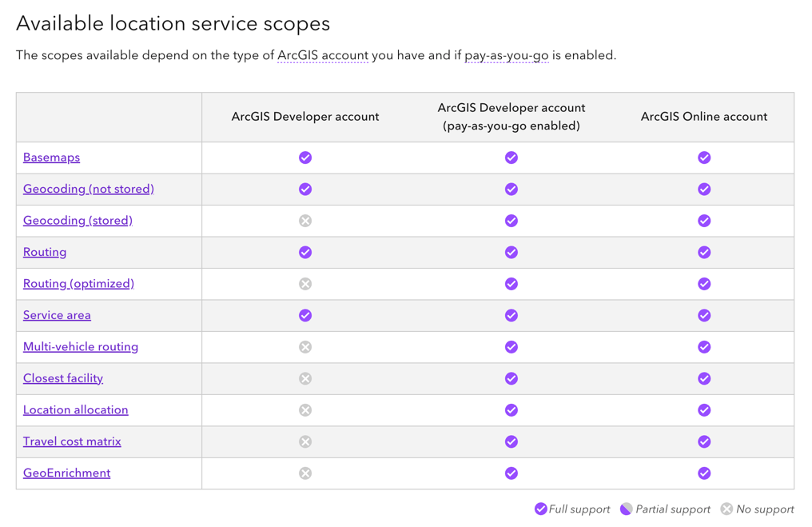Open the GeoEnrichment link

tap(67, 473)
